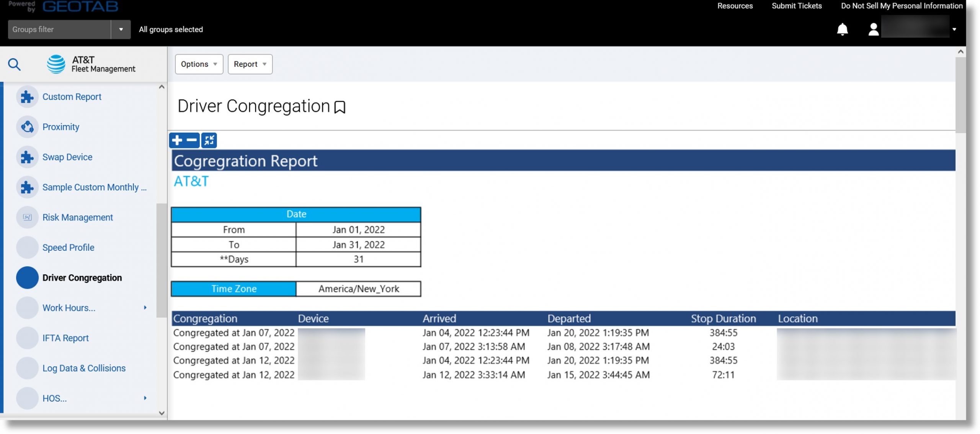Click the IFTA Report circle icon

pos(27,338)
